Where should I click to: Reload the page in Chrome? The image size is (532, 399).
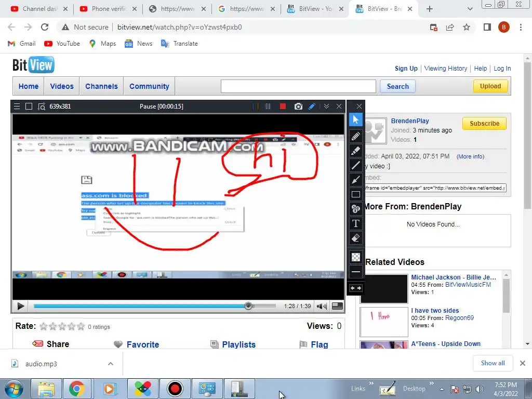click(45, 27)
